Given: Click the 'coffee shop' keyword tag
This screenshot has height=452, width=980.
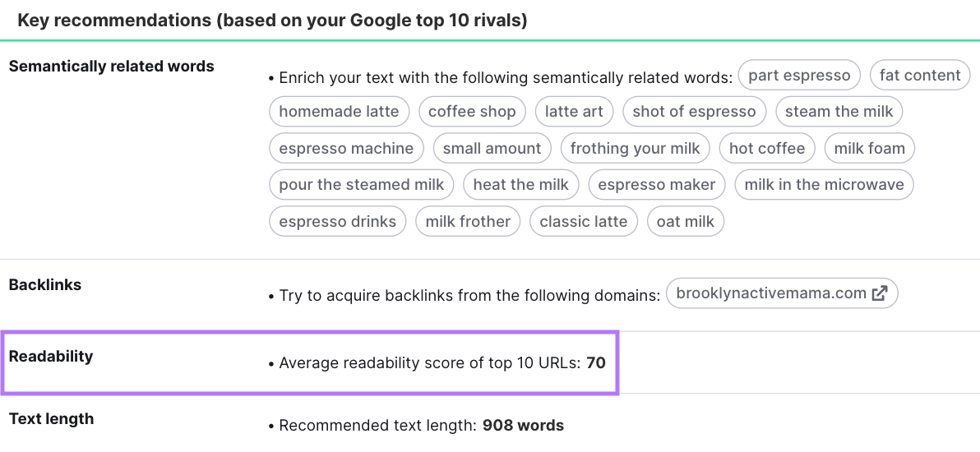Looking at the screenshot, I should pos(472,112).
